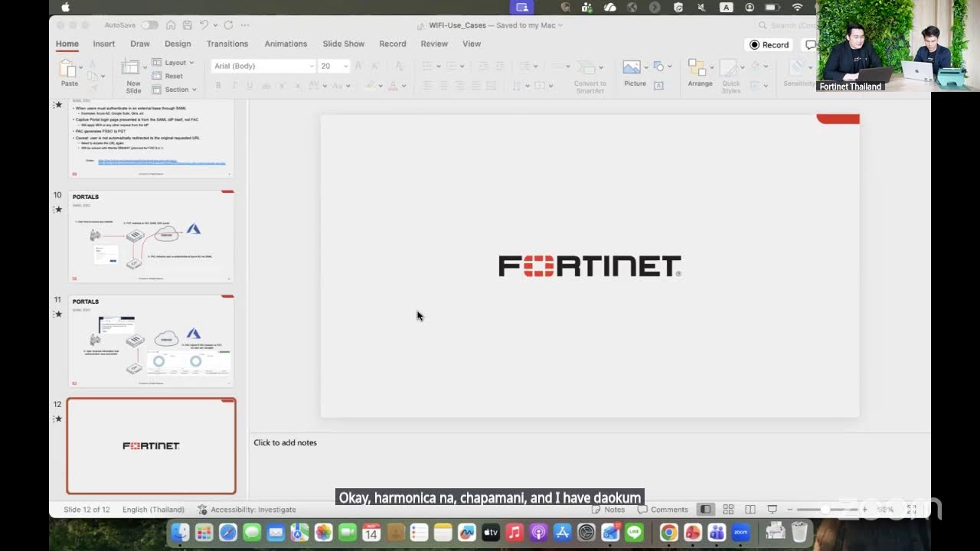Click the Record button near ribbon tabs
The width and height of the screenshot is (980, 551).
(x=769, y=44)
